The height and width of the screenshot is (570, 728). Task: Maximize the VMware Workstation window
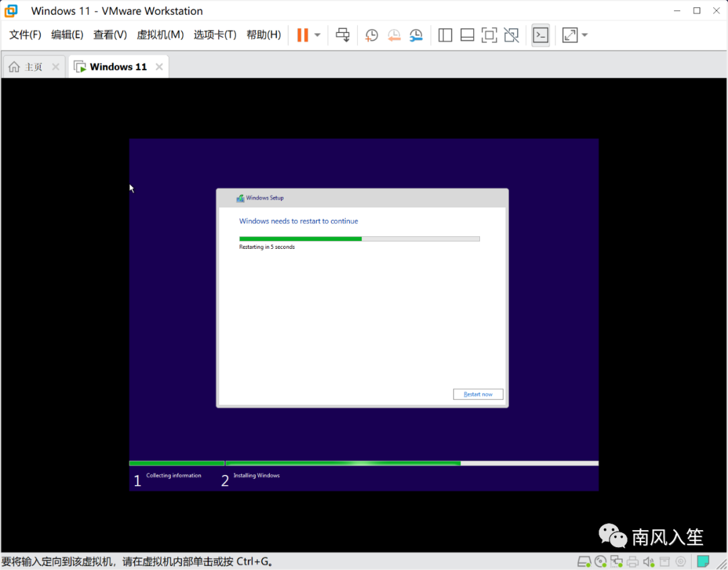point(696,11)
